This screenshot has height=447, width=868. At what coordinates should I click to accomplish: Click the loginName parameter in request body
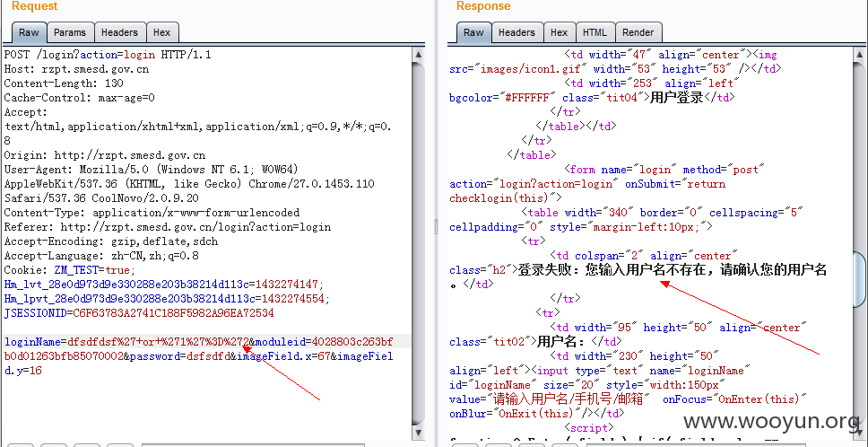(127, 342)
